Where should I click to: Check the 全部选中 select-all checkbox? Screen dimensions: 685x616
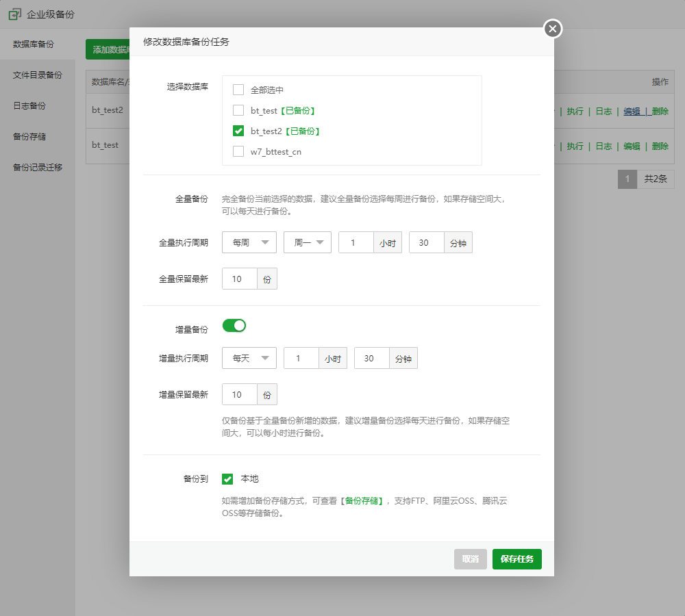click(x=238, y=90)
